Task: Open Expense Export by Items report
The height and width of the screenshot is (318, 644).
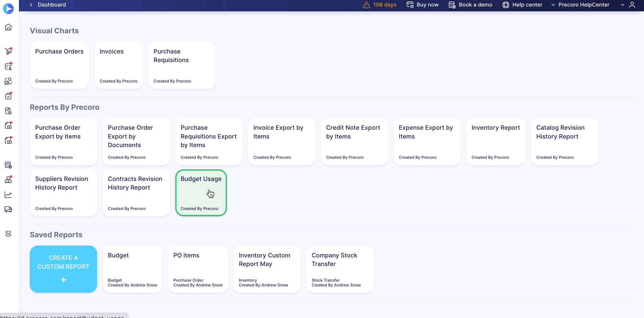Action: tap(427, 142)
